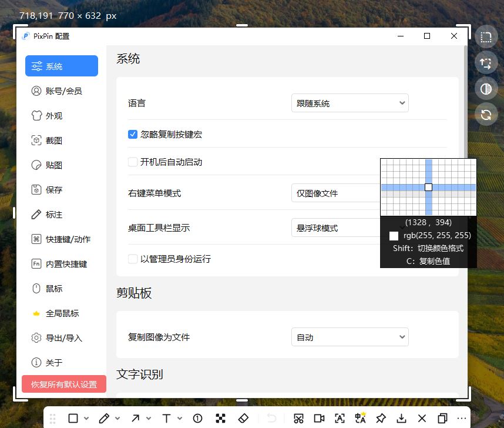This screenshot has width=504, height=428.
Task: Copy the screenshot to clipboard
Action: coord(442,418)
